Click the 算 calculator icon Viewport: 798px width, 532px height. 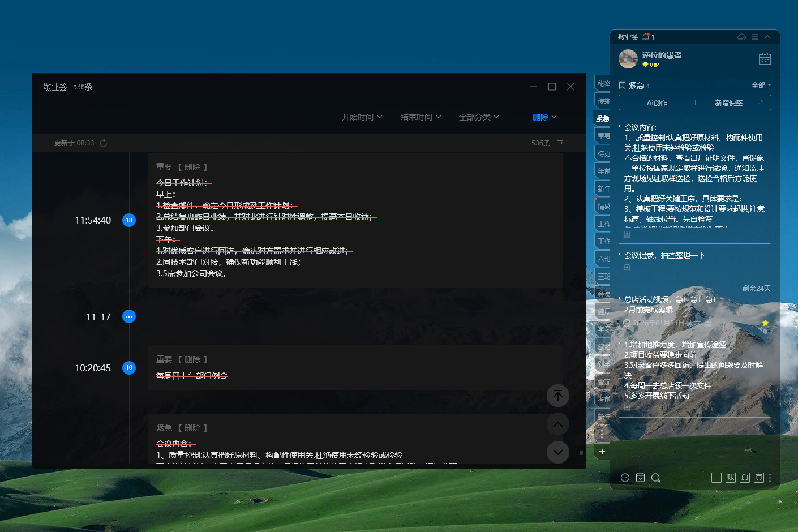click(x=758, y=478)
